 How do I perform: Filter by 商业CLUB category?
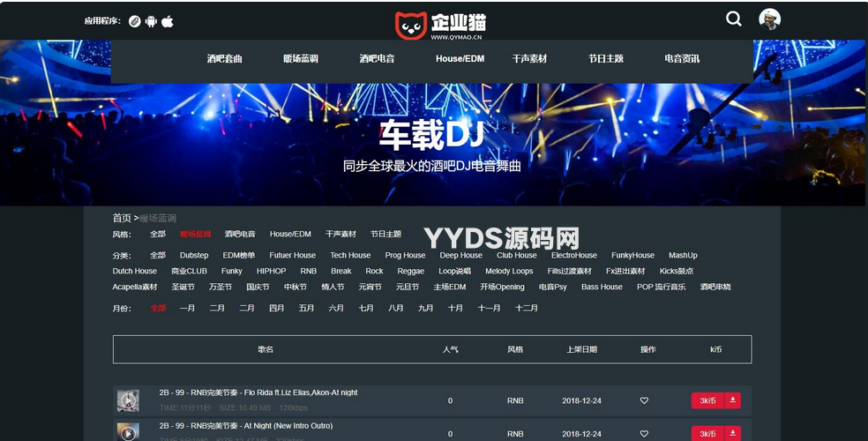tap(190, 271)
